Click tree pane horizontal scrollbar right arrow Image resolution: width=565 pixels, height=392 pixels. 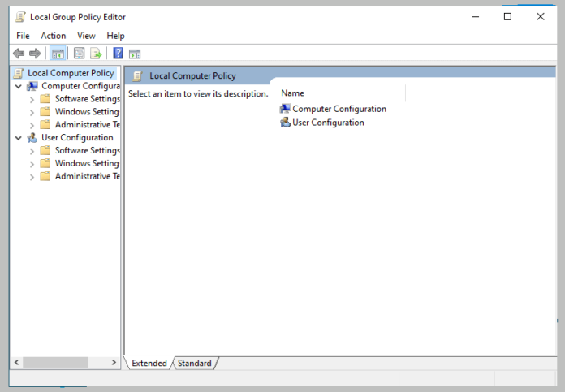114,362
